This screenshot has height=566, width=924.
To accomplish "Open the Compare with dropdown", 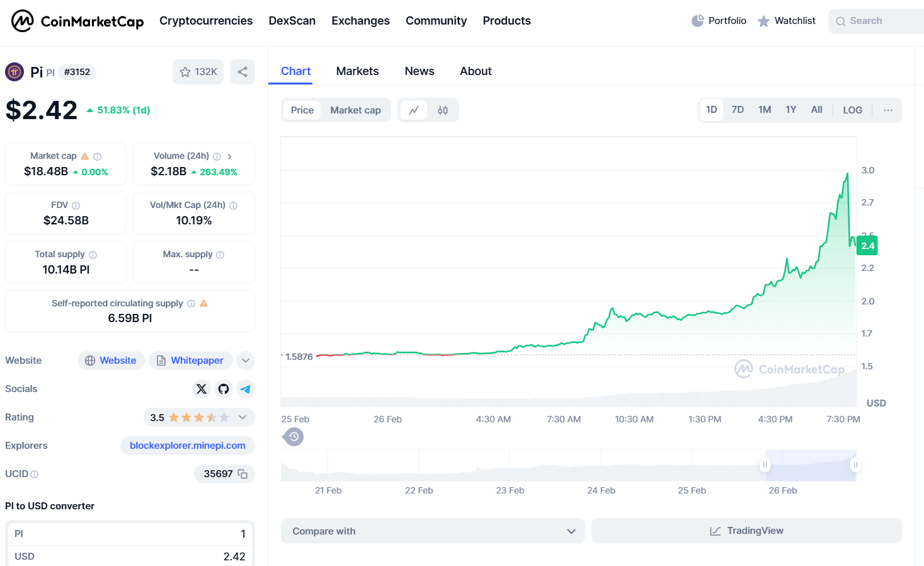I will (433, 531).
